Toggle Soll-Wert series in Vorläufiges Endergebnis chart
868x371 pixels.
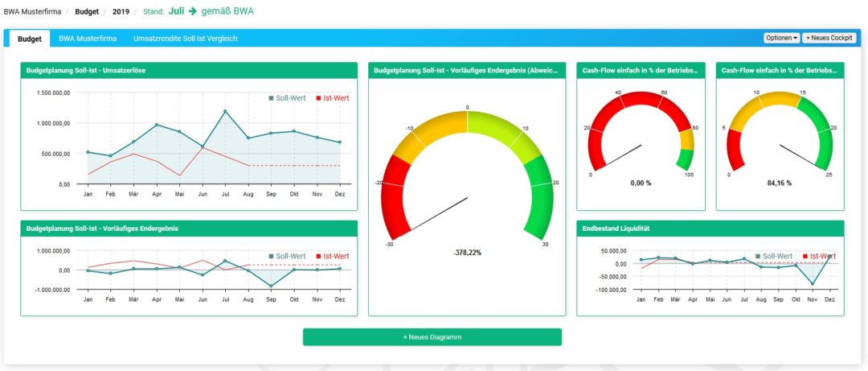[287, 256]
